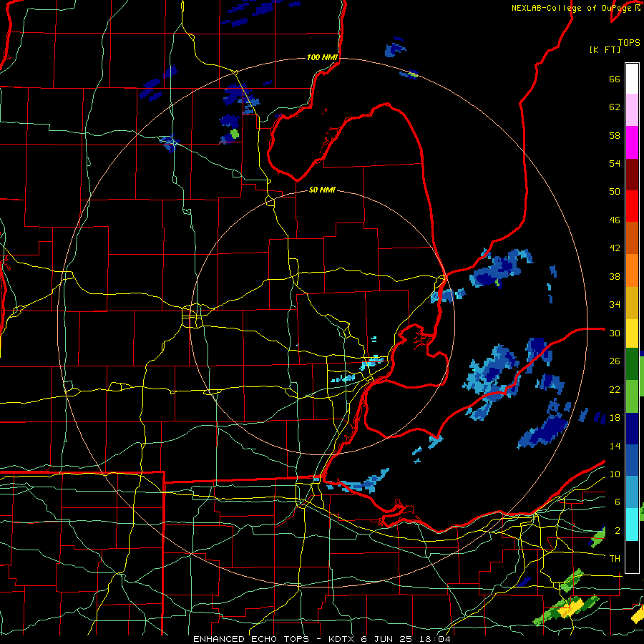
Task: Select the "18" legend value
Action: click(x=615, y=418)
